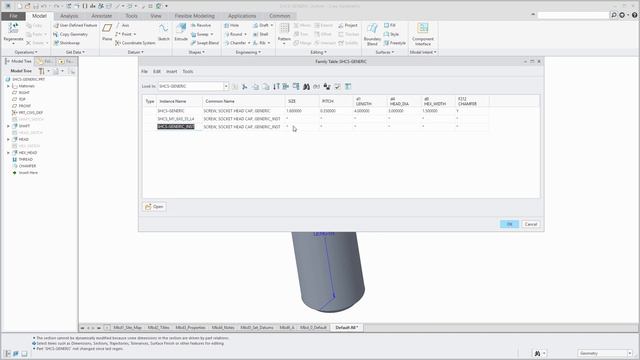
Task: Expand the SHAFT node in Model Tree
Action: click(8, 126)
